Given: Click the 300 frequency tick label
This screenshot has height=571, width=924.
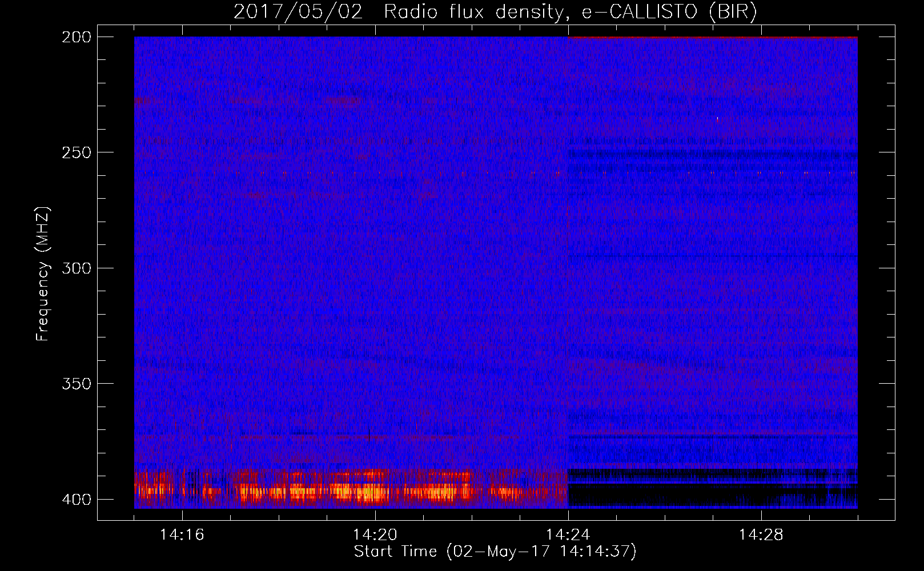Looking at the screenshot, I should [76, 268].
